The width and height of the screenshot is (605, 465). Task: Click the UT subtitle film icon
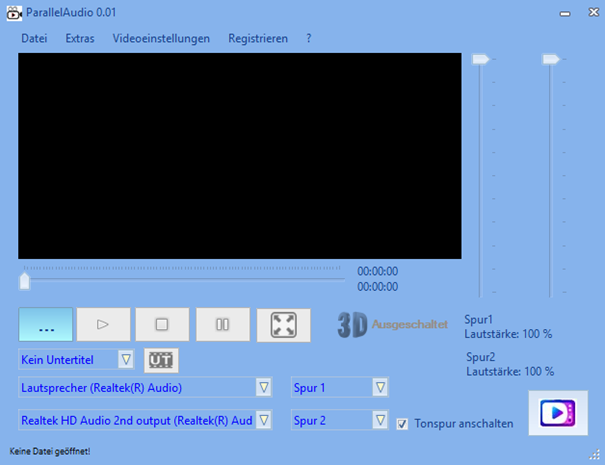point(161,360)
